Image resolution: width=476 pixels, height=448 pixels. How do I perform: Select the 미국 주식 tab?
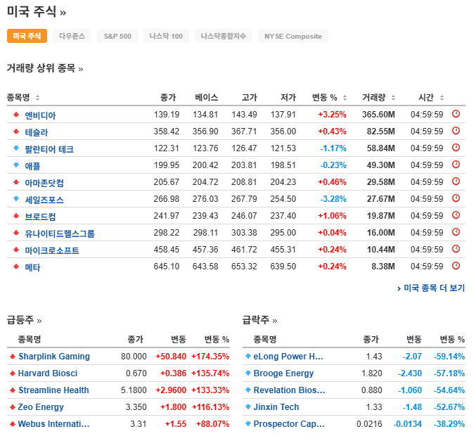point(27,36)
